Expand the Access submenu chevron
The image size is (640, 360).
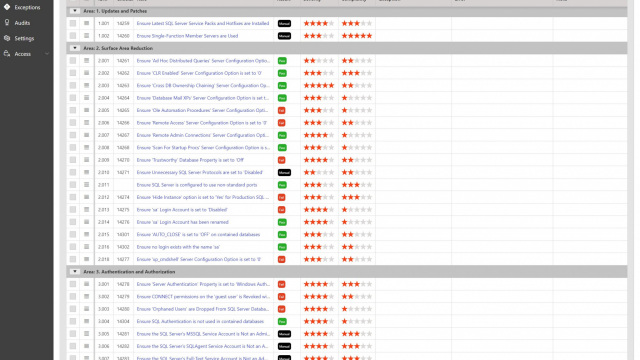pos(47,54)
